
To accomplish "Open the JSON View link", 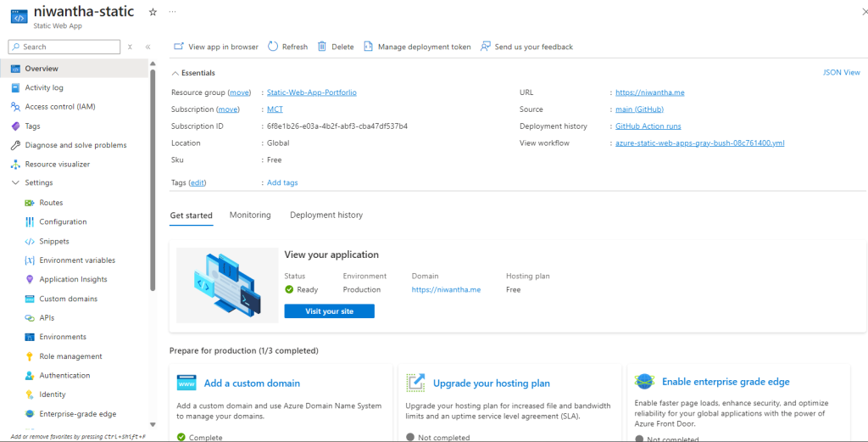I will (841, 73).
